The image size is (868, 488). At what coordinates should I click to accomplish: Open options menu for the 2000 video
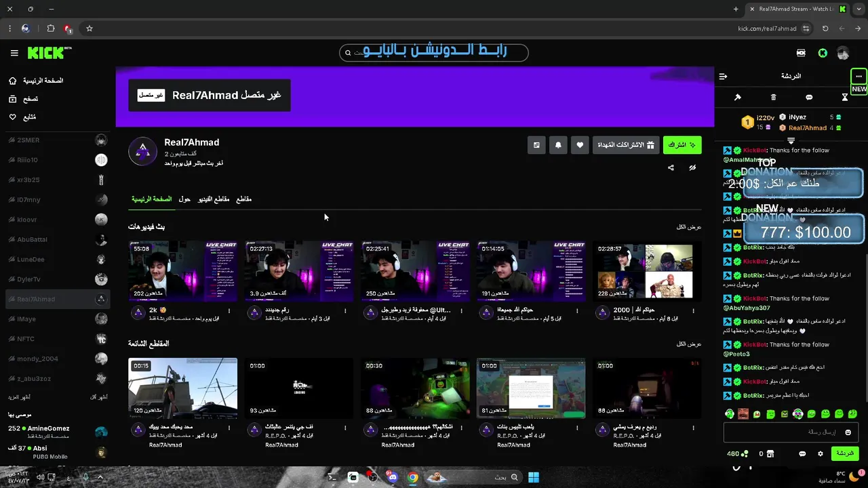click(x=693, y=311)
